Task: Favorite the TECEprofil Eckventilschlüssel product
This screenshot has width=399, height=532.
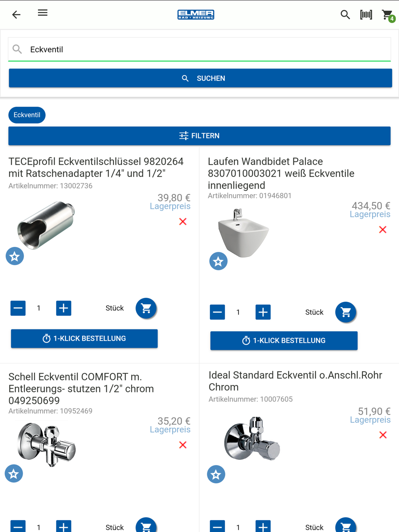Action: click(15, 256)
